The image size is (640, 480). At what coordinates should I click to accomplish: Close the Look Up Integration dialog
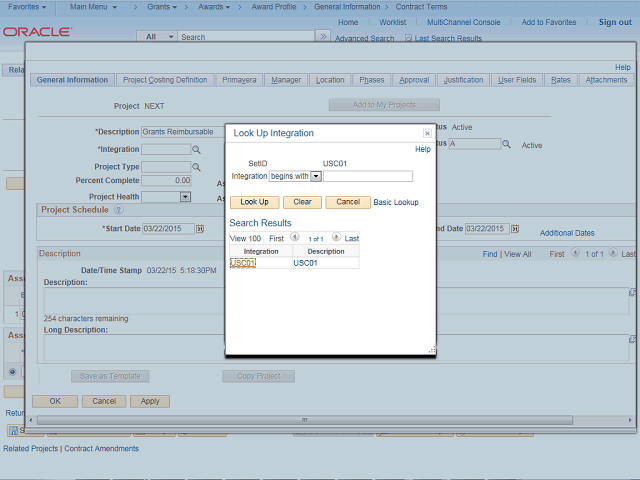coord(427,133)
